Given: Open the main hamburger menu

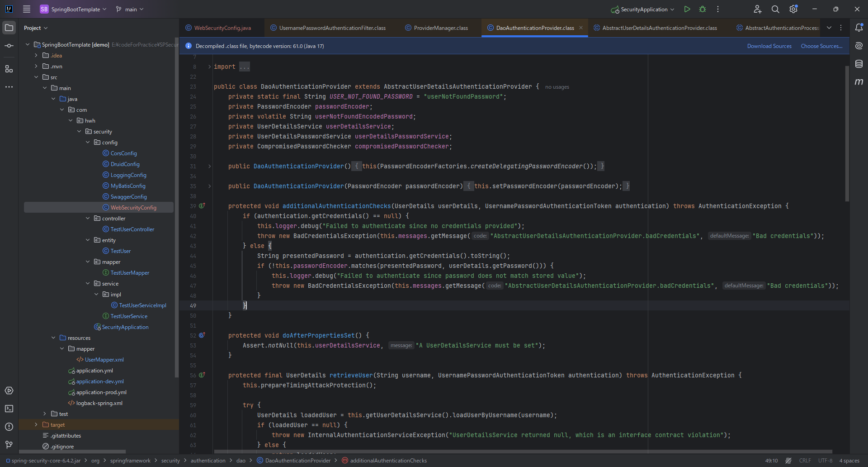Looking at the screenshot, I should [27, 9].
